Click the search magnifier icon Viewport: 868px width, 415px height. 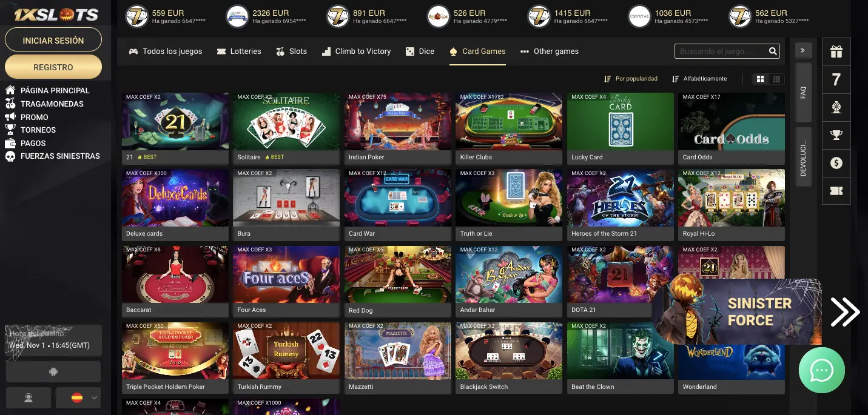coord(773,51)
